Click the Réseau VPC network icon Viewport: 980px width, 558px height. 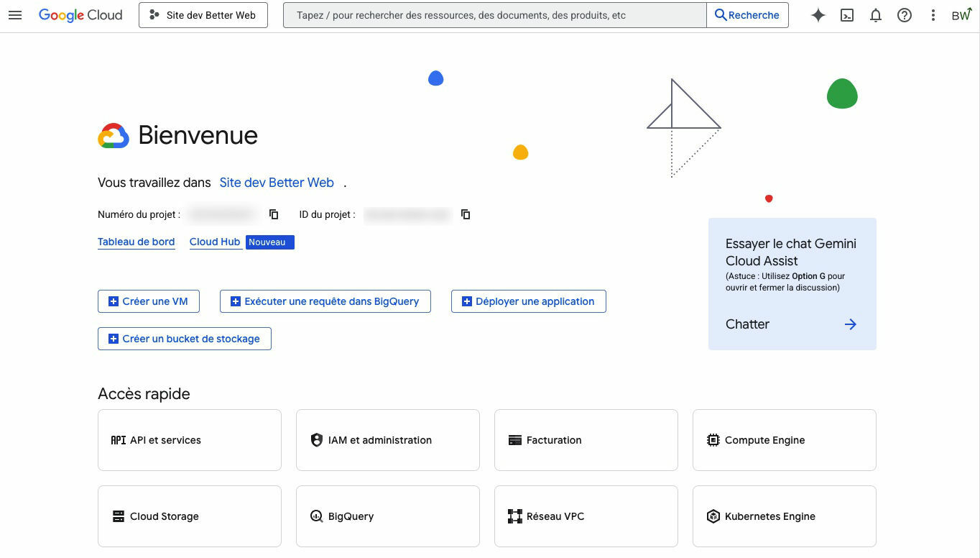click(514, 516)
